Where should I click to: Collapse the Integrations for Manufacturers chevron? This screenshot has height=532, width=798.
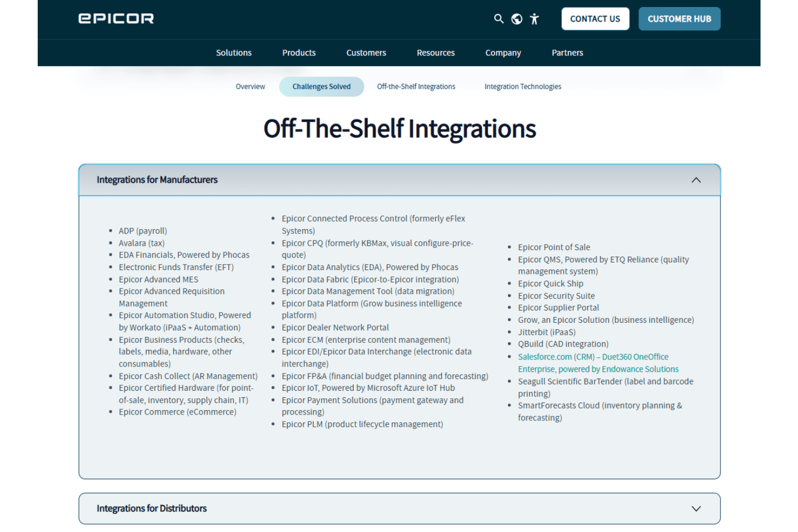696,180
